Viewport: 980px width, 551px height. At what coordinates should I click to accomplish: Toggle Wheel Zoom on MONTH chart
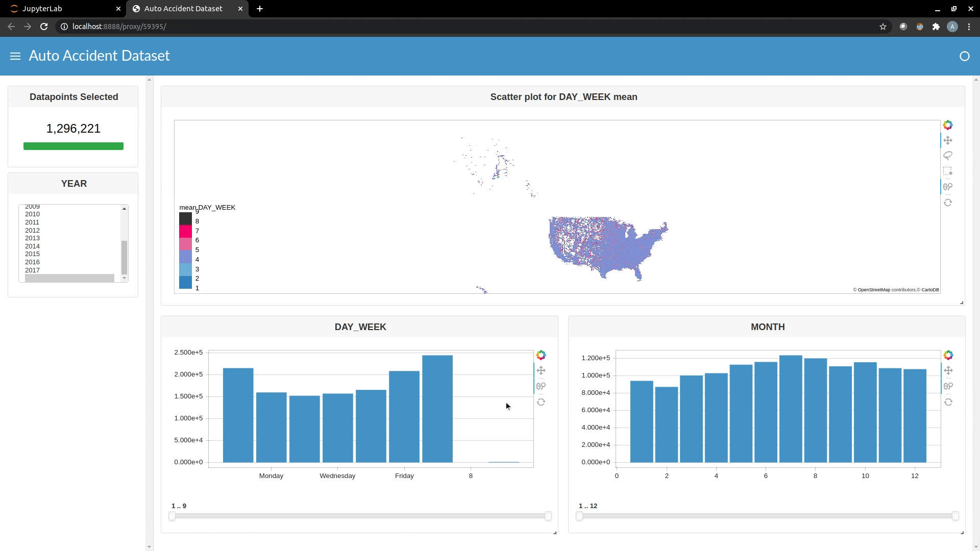[948, 386]
